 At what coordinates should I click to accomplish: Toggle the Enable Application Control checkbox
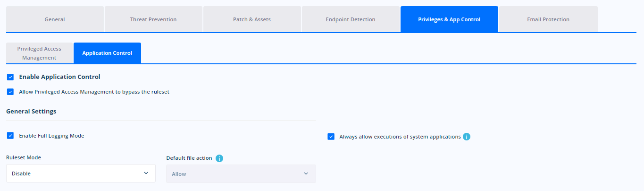point(10,77)
